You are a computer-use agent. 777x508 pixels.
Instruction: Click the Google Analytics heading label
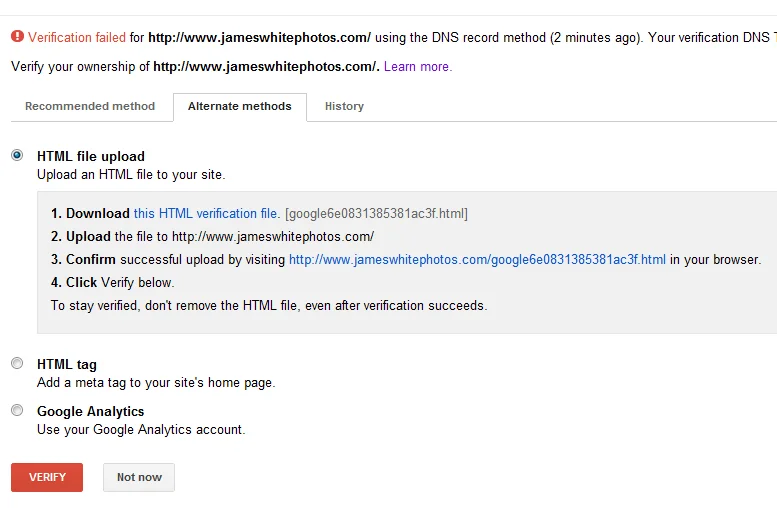pyautogui.click(x=91, y=411)
